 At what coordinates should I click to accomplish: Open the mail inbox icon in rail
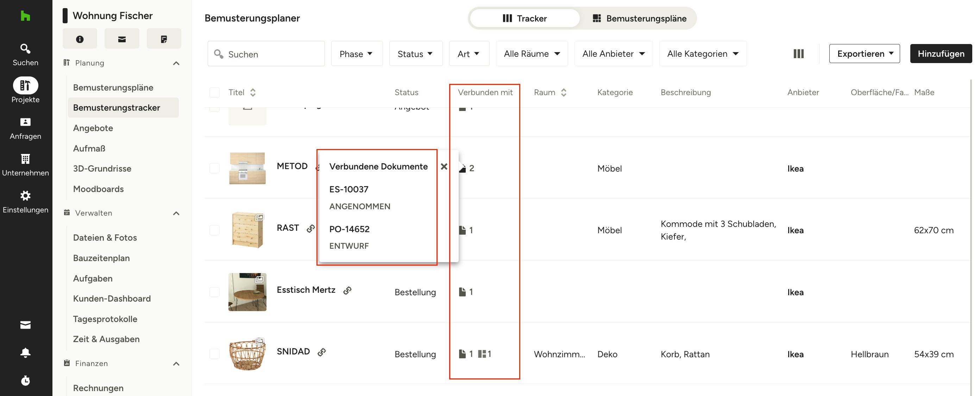point(25,325)
